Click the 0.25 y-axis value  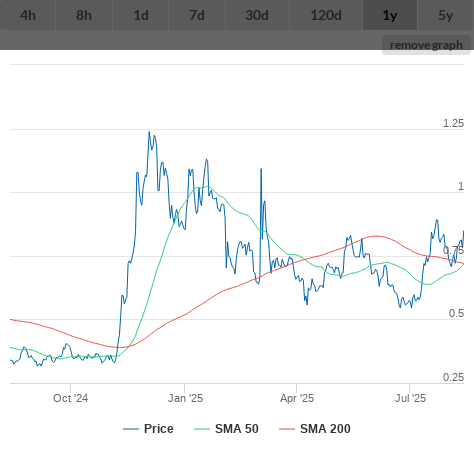coord(453,377)
